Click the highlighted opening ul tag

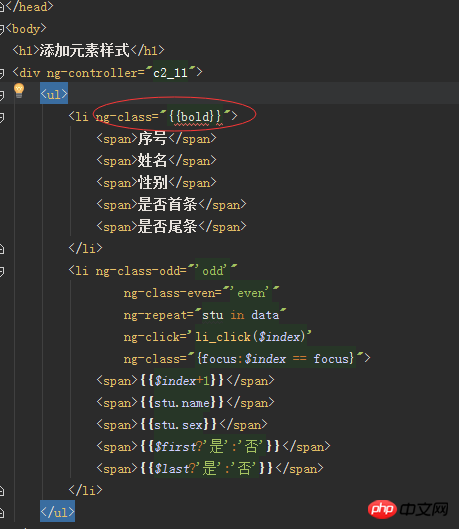pyautogui.click(x=54, y=94)
